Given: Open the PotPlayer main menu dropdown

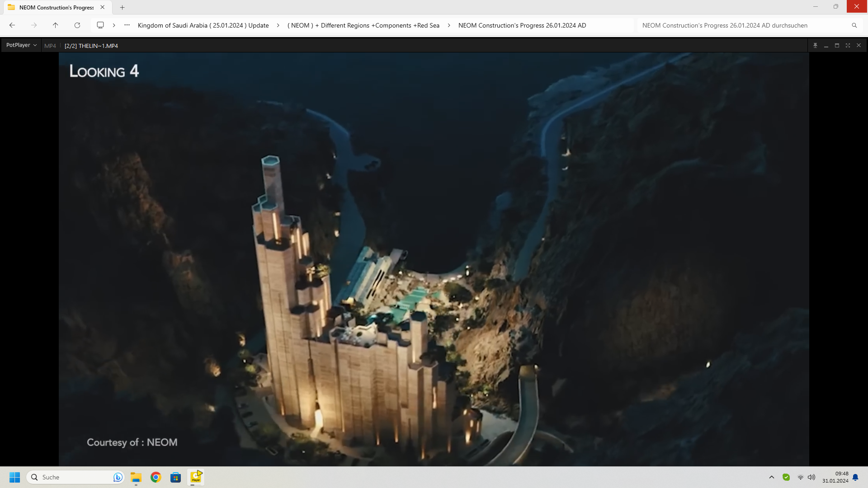Looking at the screenshot, I should (21, 45).
